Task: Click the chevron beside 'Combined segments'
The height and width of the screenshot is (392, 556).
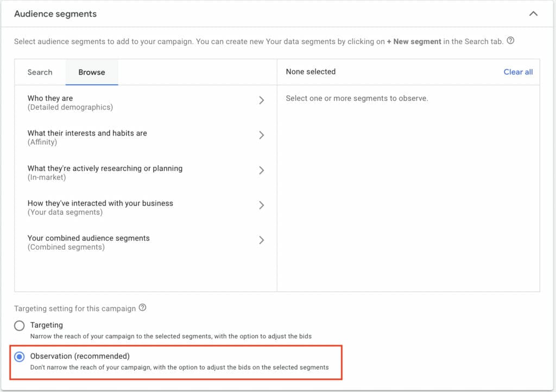Action: click(x=262, y=240)
